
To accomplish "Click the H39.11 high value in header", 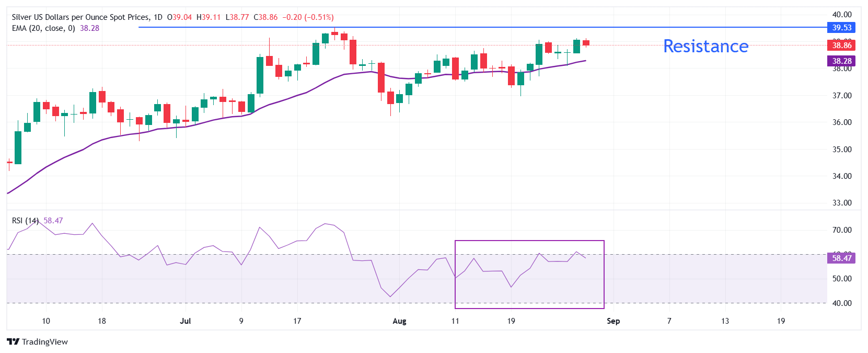I will tap(209, 17).
